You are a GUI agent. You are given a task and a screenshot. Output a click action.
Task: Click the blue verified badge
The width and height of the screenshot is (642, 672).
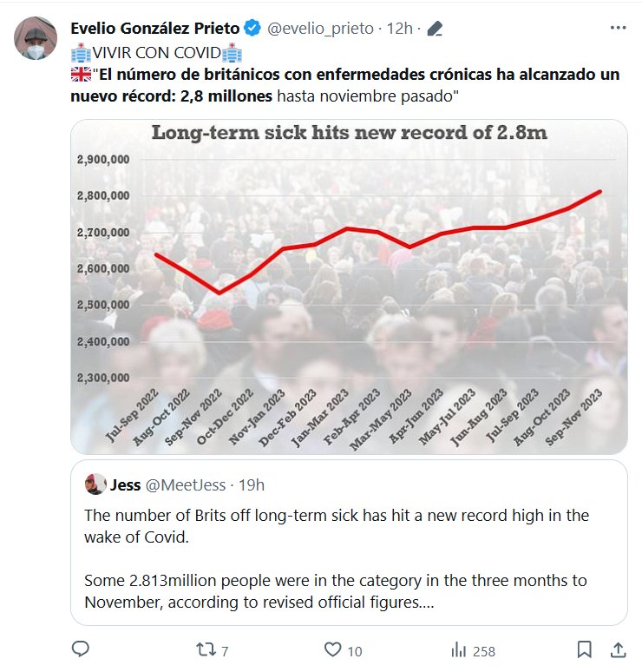pos(252,29)
